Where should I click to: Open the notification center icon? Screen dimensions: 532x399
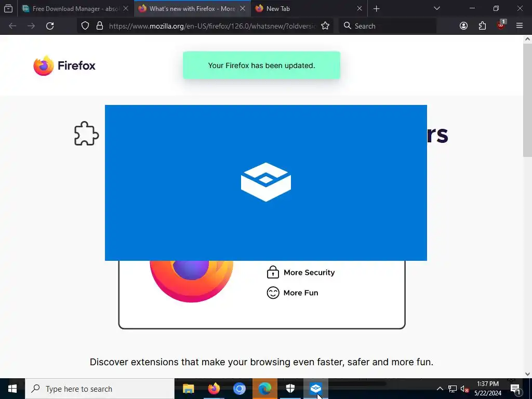(515, 389)
